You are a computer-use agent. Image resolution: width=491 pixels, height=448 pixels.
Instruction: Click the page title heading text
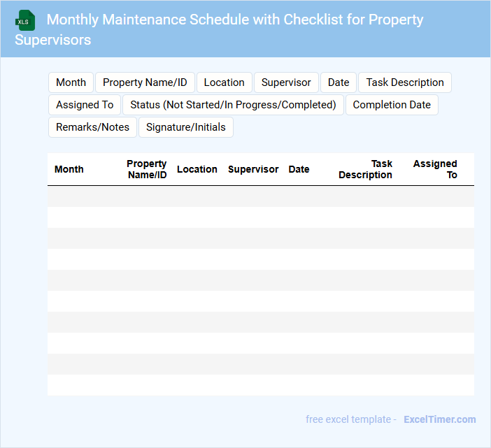point(219,29)
